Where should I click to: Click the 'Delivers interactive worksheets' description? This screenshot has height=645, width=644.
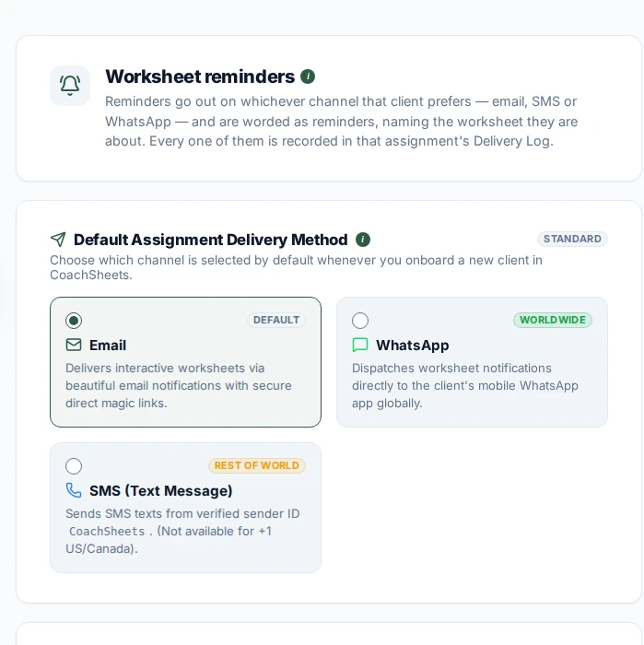[x=179, y=385]
